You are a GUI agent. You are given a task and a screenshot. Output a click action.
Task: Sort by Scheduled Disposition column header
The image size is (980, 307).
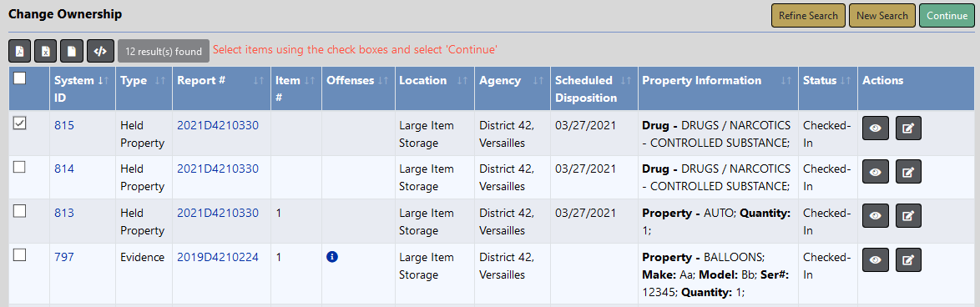tap(594, 88)
